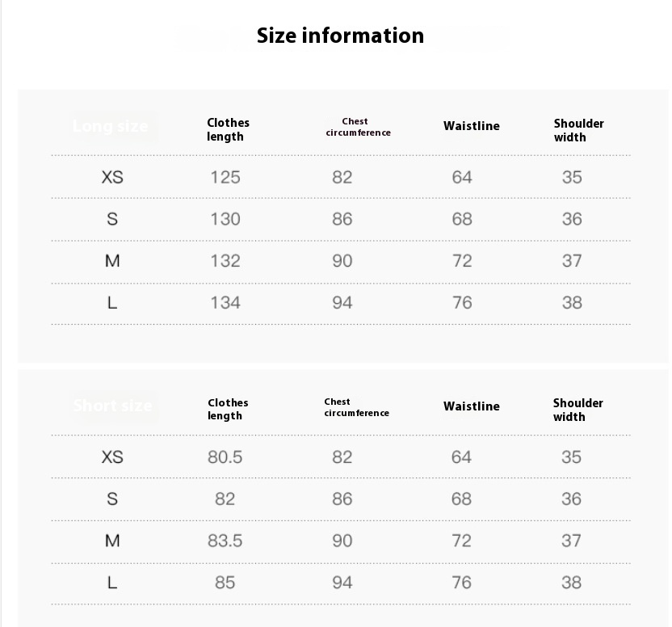The image size is (672, 627).
Task: Click Shoulder width header in long table
Action: 578,130
